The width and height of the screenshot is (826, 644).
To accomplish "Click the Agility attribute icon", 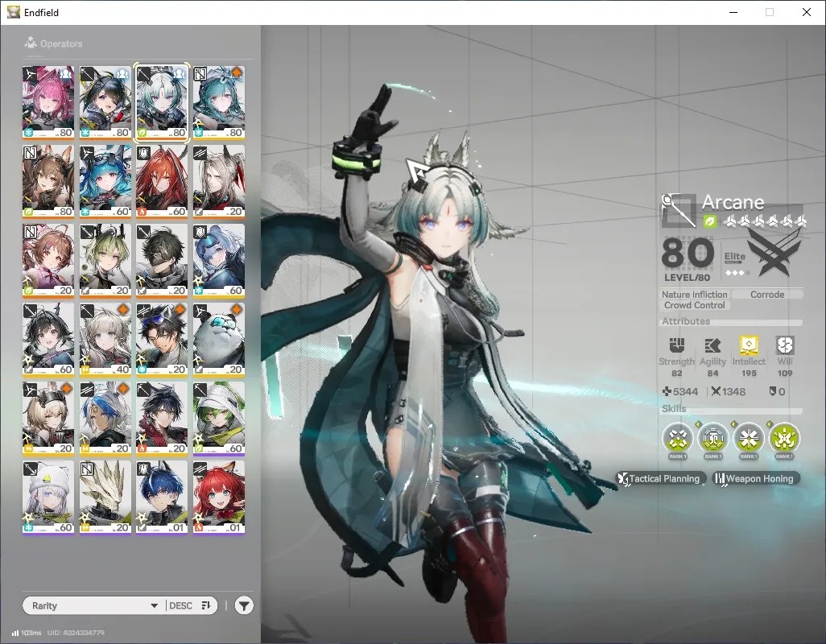I will [x=712, y=345].
